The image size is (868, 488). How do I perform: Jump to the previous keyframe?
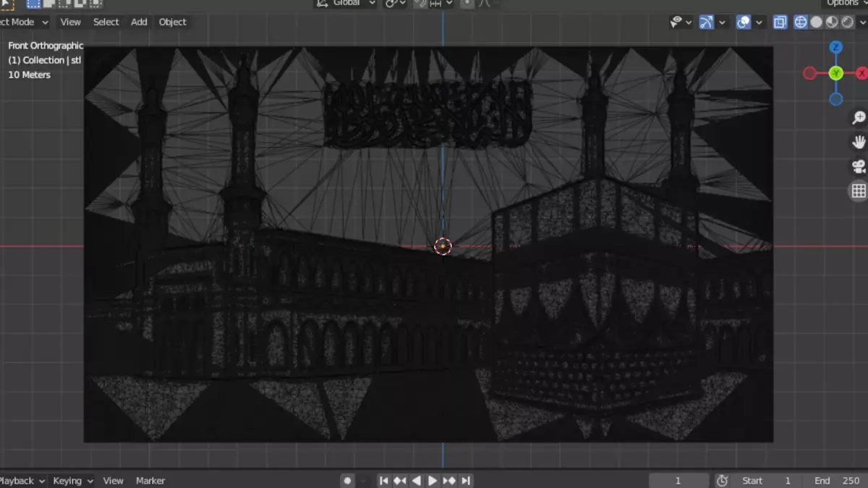pos(400,481)
